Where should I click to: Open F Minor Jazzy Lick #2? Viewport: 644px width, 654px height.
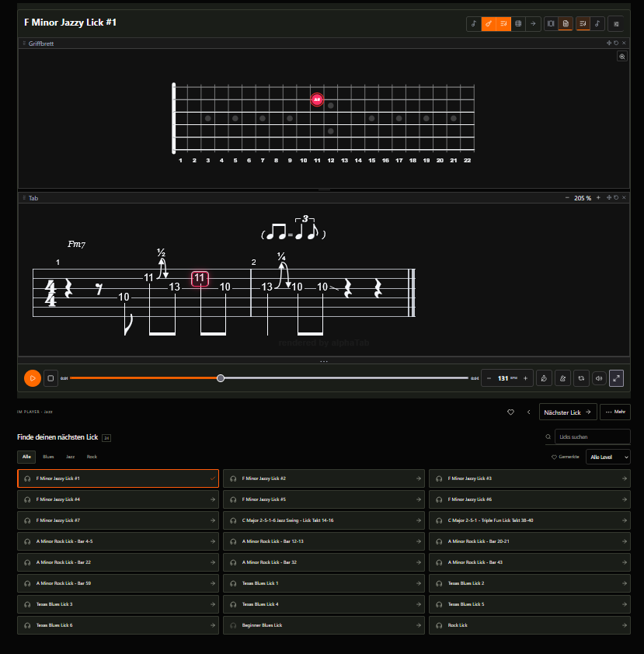click(324, 478)
